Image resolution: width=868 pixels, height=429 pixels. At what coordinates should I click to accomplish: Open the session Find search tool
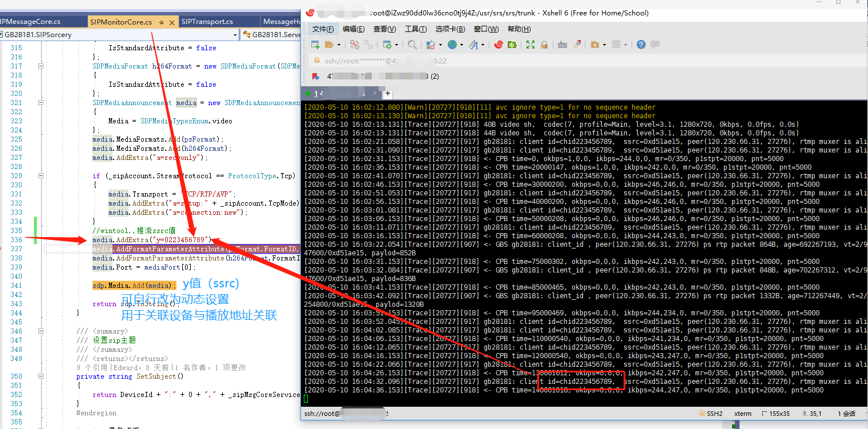tap(411, 45)
